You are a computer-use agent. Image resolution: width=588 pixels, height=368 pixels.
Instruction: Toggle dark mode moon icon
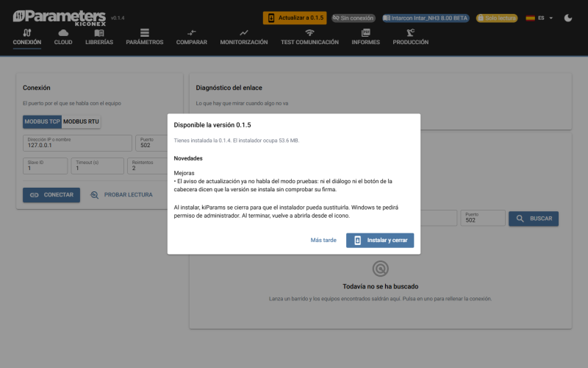click(x=568, y=18)
